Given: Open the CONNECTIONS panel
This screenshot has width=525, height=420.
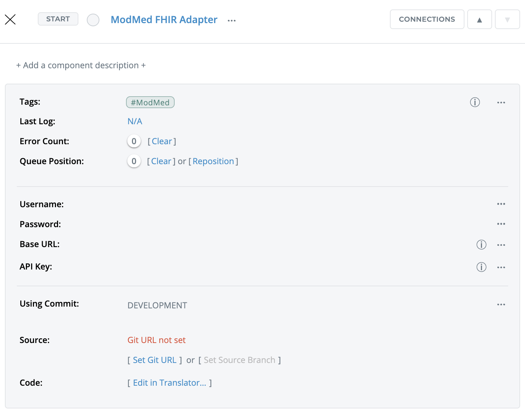Looking at the screenshot, I should [x=427, y=19].
